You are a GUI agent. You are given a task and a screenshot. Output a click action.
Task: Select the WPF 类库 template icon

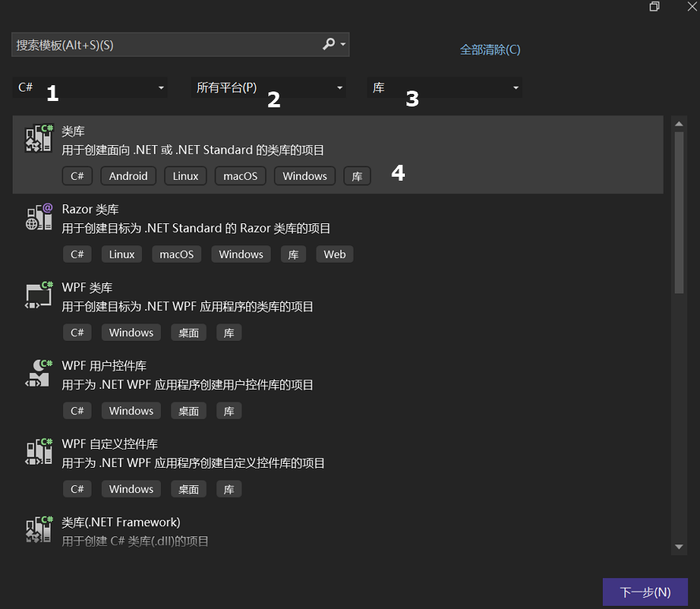tap(39, 295)
